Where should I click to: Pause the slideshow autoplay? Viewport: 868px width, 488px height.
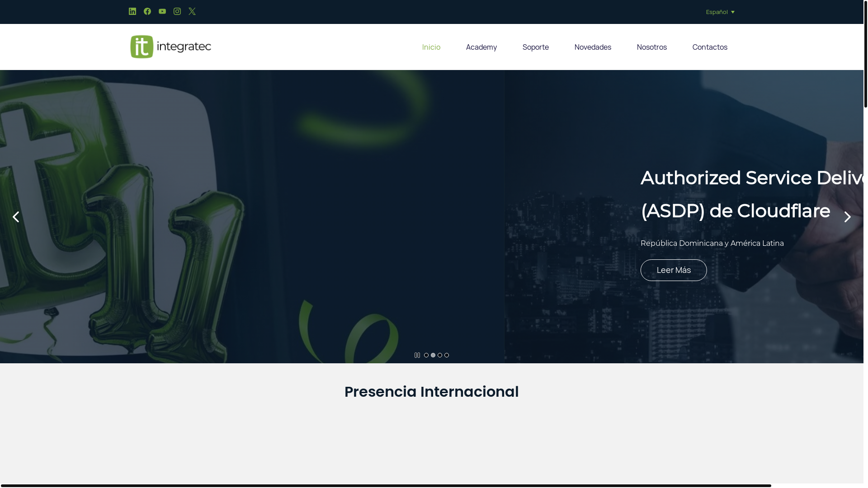pos(417,355)
